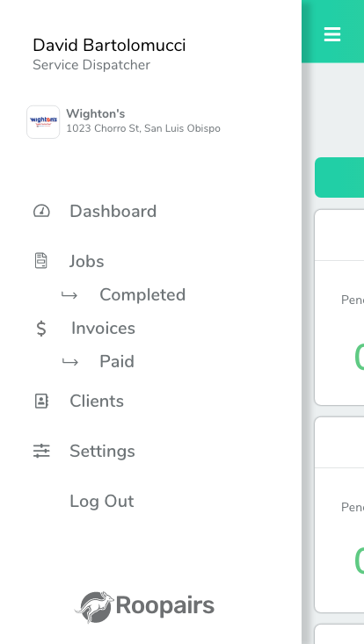Click the Wighton's company logo thumbnail
The width and height of the screenshot is (364, 644).
[x=43, y=122]
